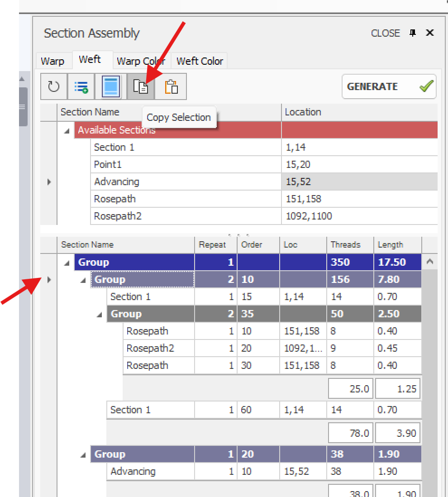Click the add list item icon
Viewport: 448px width, 497px height.
(x=81, y=86)
